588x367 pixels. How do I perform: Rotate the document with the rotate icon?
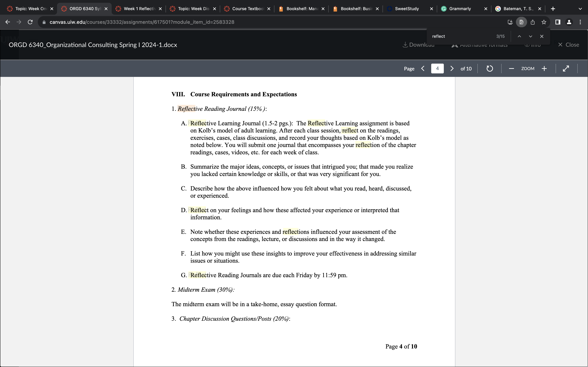(490, 69)
